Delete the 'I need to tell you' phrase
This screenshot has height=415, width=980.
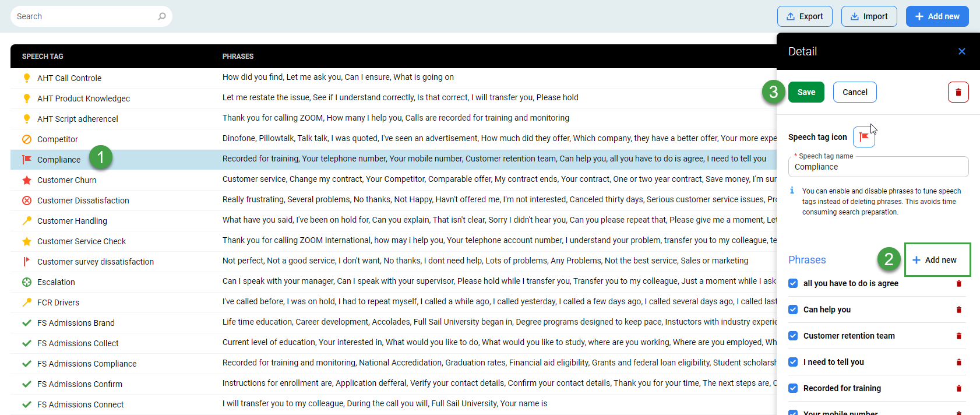click(x=958, y=362)
